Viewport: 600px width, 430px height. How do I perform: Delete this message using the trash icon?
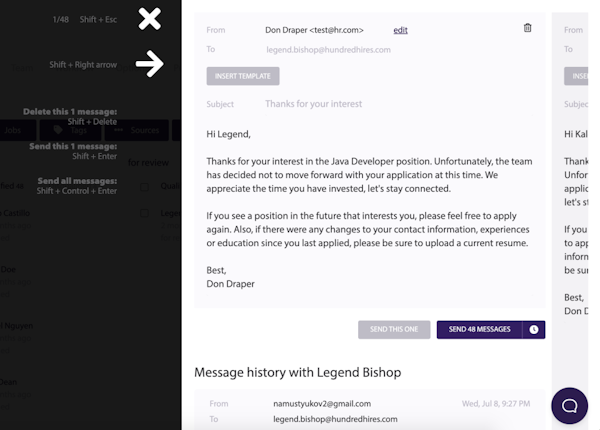click(528, 28)
